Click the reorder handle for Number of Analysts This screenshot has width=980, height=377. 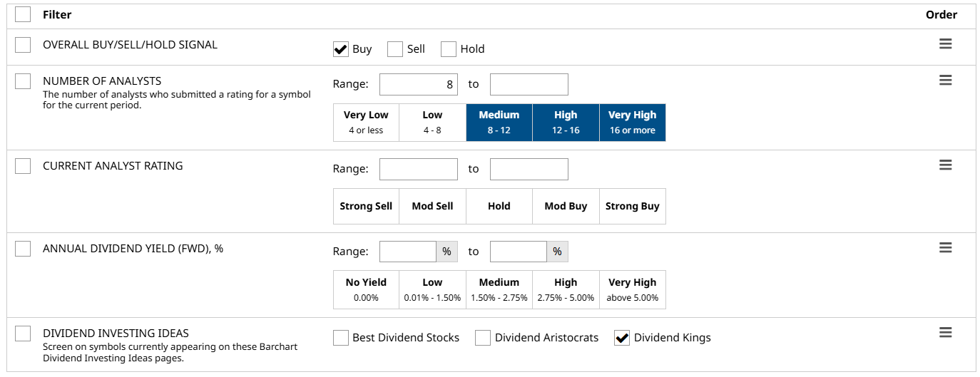pos(945,81)
